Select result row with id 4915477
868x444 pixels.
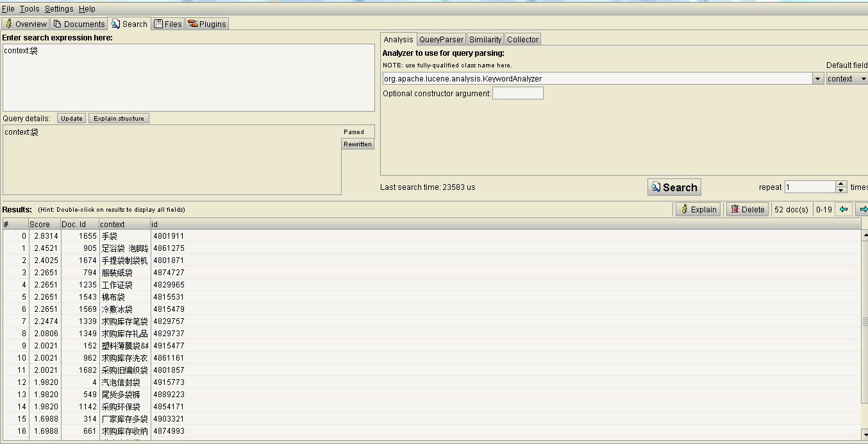click(x=431, y=346)
